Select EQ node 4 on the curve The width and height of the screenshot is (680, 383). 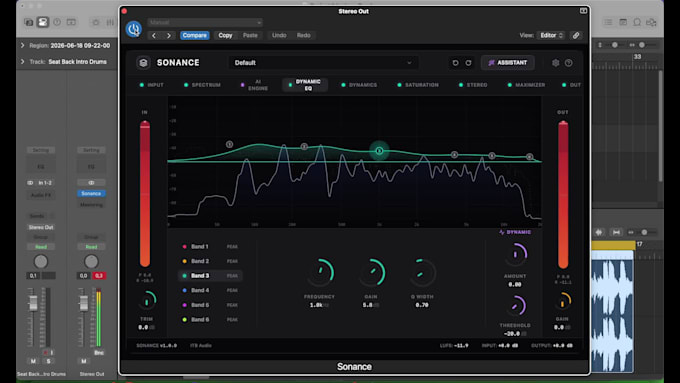454,154
